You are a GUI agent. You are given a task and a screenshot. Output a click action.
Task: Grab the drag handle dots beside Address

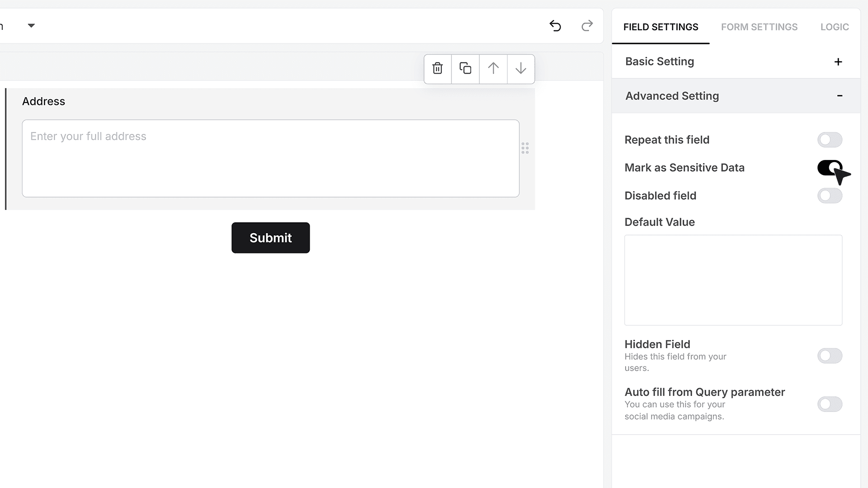tap(525, 148)
